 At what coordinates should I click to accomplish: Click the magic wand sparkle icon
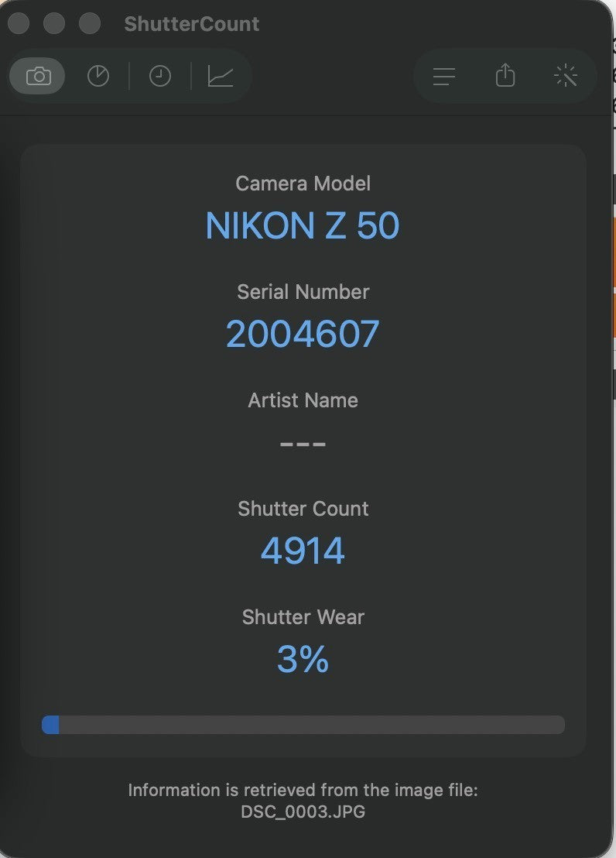click(x=566, y=76)
